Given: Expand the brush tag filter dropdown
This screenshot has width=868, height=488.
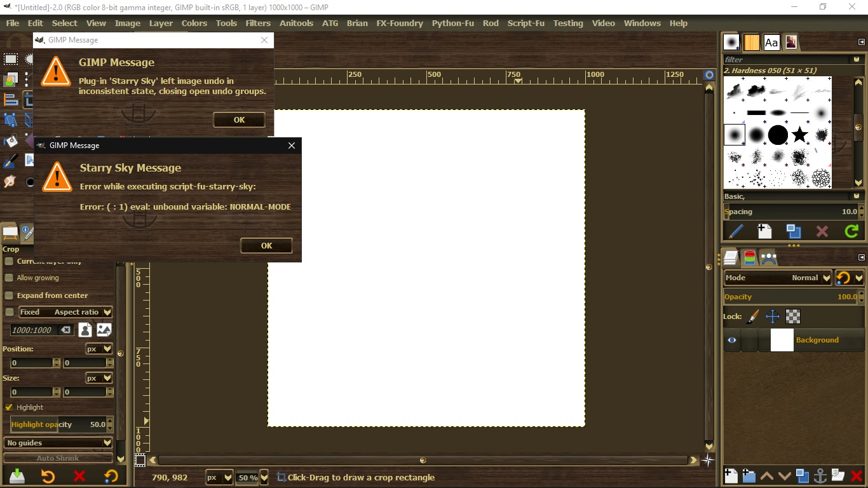Looking at the screenshot, I should point(857,59).
